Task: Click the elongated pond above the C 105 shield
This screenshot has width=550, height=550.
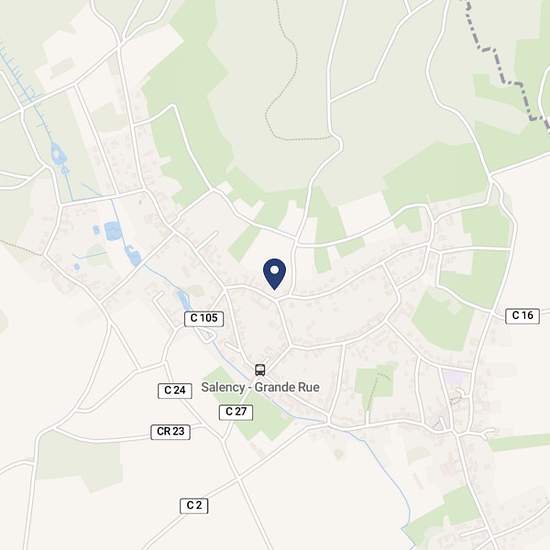Action: coord(183,300)
